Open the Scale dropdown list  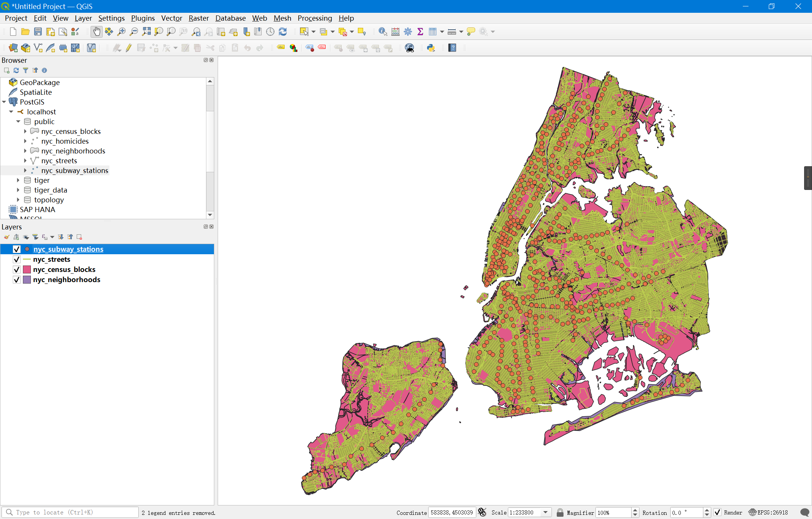[545, 512]
